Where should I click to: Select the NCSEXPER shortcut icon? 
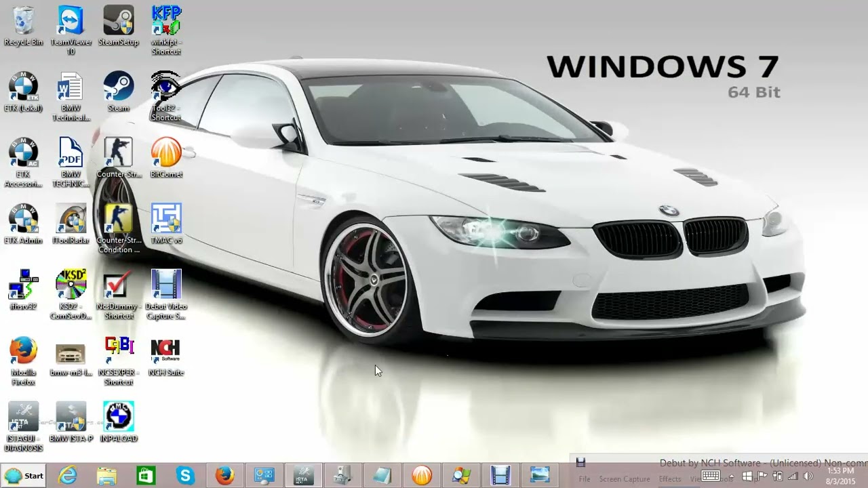coord(119,361)
